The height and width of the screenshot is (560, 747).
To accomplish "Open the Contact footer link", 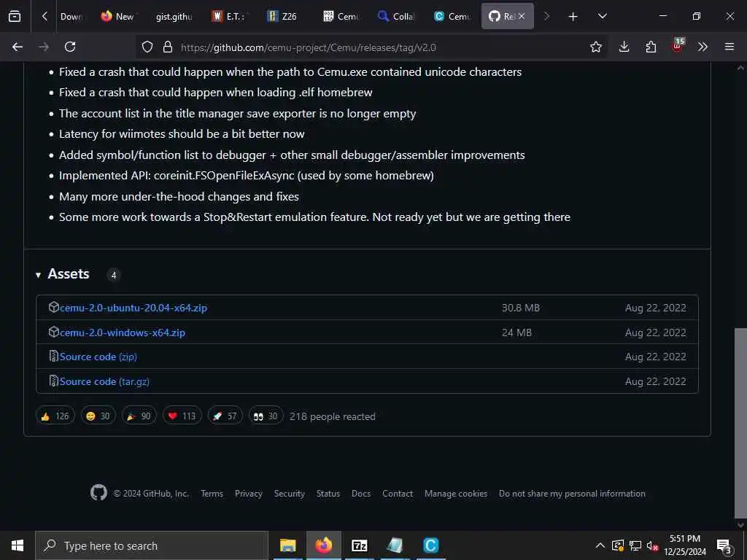I will pos(398,494).
